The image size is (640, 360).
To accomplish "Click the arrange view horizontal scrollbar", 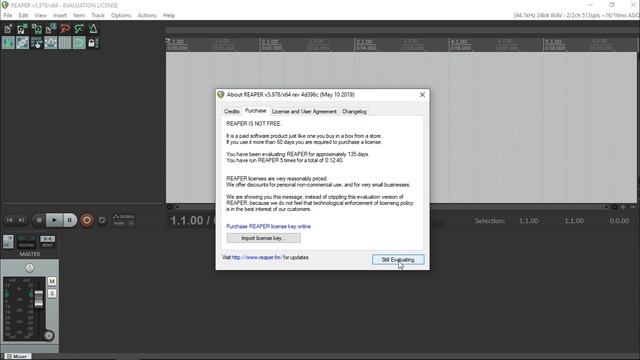I will [x=391, y=207].
